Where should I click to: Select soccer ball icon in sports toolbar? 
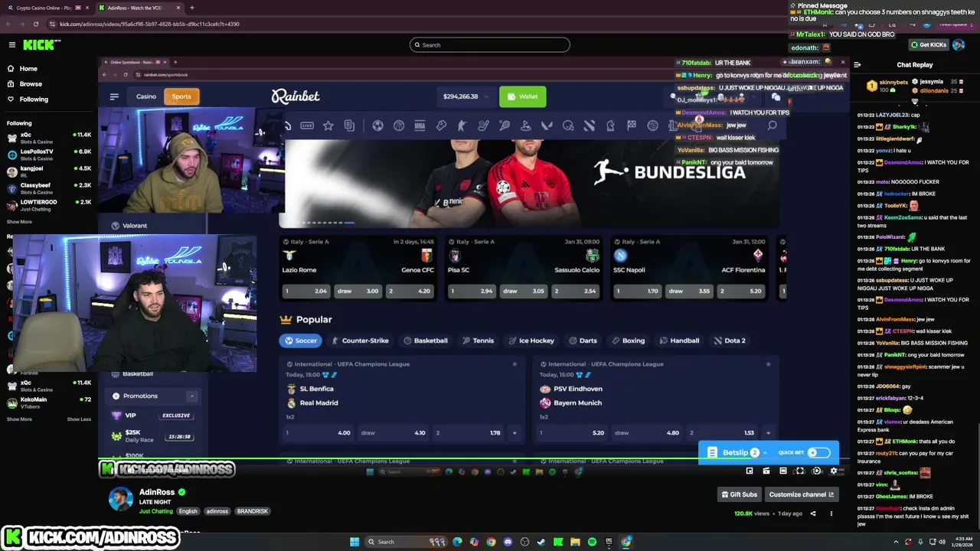[x=377, y=126]
